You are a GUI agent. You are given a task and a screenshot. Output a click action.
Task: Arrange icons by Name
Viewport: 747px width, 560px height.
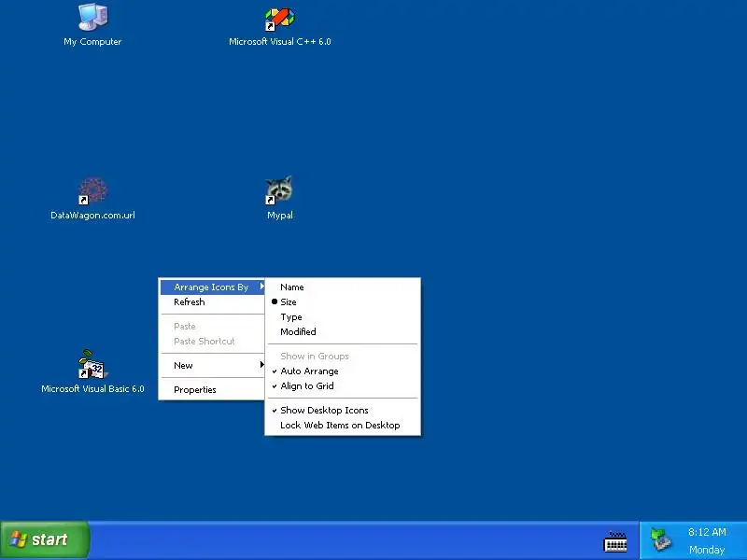pos(343,287)
